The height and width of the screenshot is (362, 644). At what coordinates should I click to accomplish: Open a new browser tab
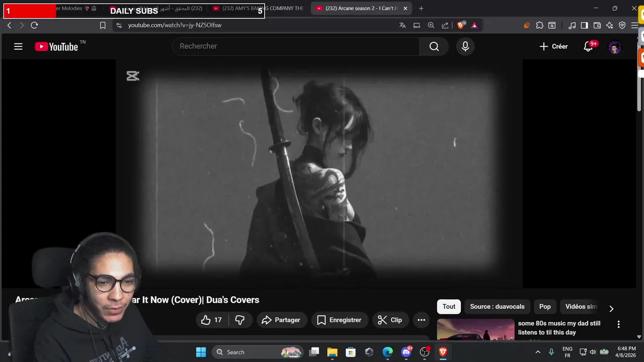[x=421, y=9]
